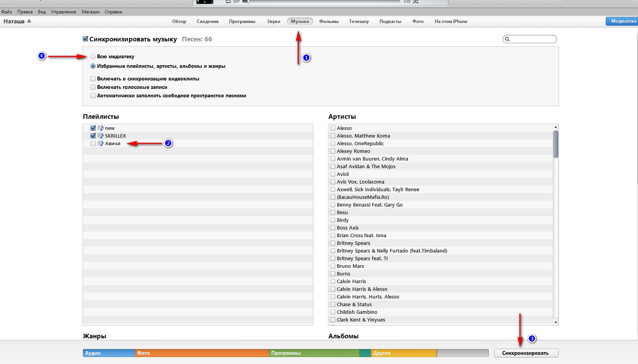The image size is (638, 364).
Task: Switch to the Обзор tab
Action: point(179,21)
